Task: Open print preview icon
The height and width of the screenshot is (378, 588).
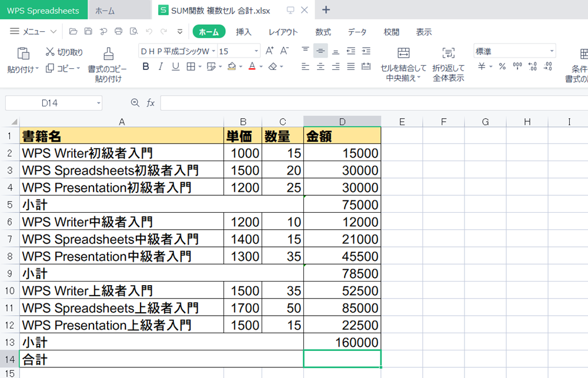Action: pyautogui.click(x=134, y=32)
